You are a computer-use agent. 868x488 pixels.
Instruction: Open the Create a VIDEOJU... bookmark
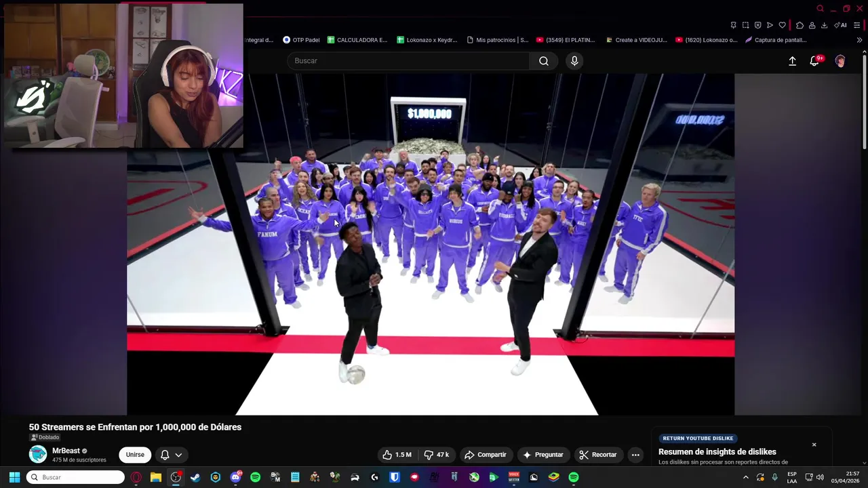pos(636,40)
